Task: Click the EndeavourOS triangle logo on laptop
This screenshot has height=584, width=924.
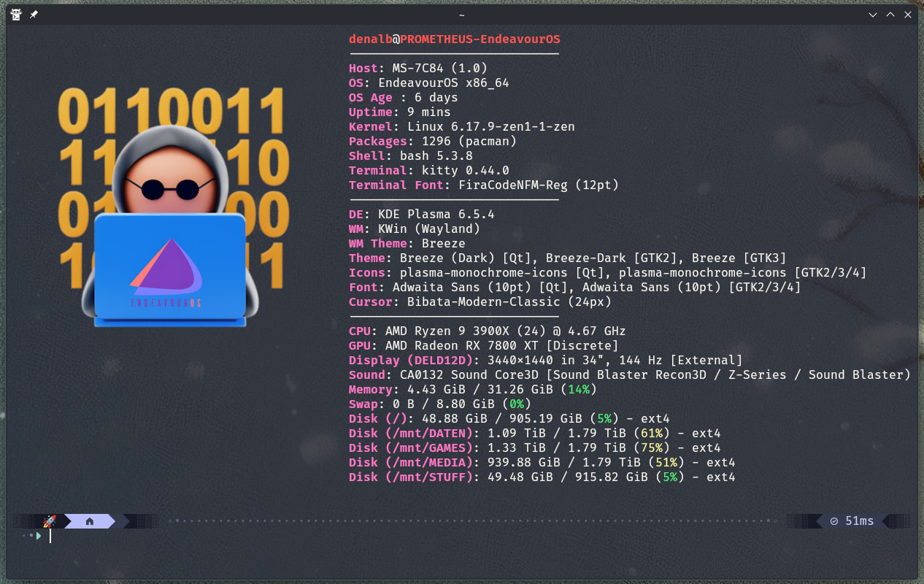Action: click(167, 264)
